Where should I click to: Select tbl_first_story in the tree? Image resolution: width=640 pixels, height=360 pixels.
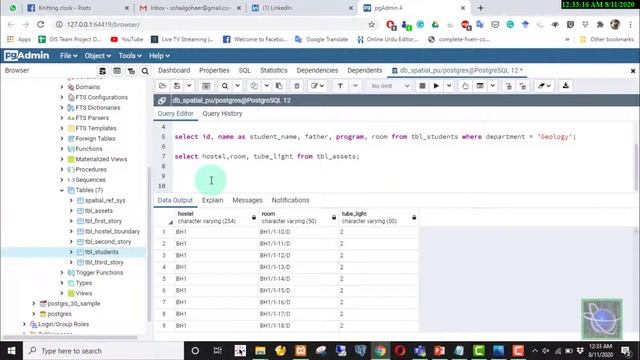click(103, 221)
